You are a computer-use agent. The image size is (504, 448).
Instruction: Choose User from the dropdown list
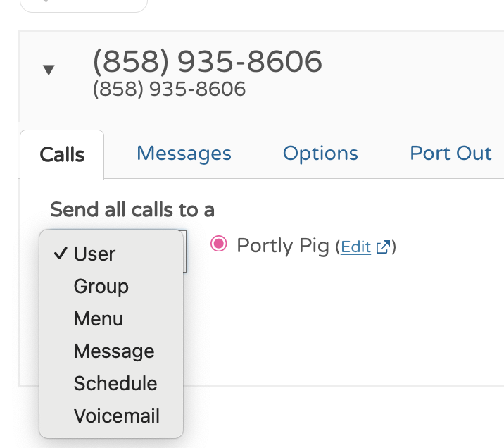tap(94, 254)
